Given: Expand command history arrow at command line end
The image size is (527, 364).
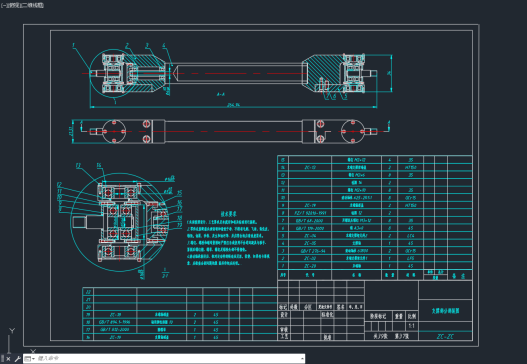Looking at the screenshot, I should 302,359.
